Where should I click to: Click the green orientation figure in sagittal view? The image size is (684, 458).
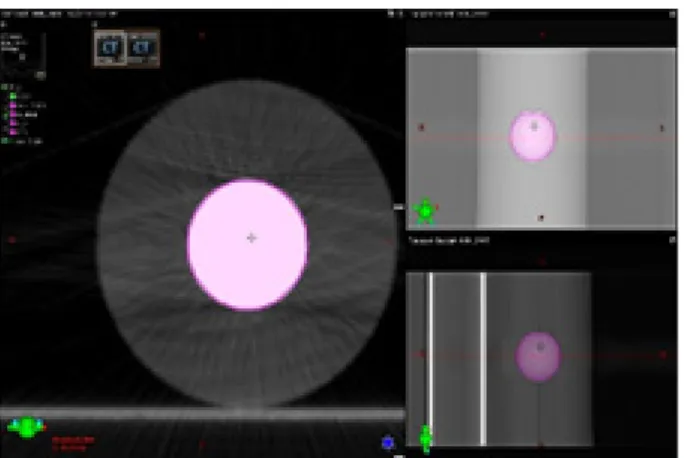(426, 438)
